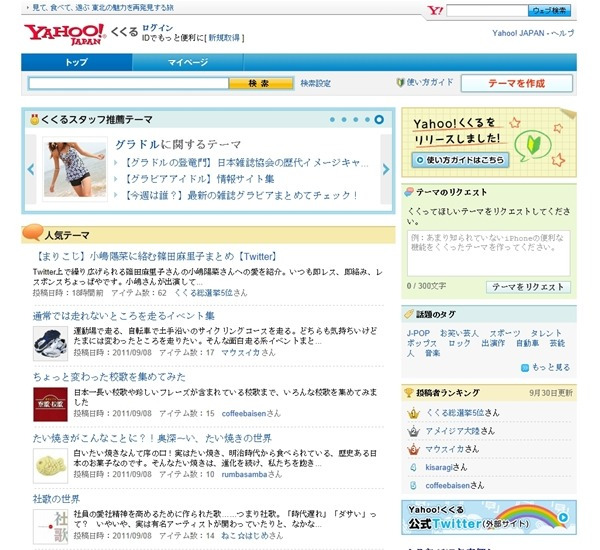This screenshot has width=600, height=550.
Task: Select the 音楽 tag
Action: click(432, 353)
